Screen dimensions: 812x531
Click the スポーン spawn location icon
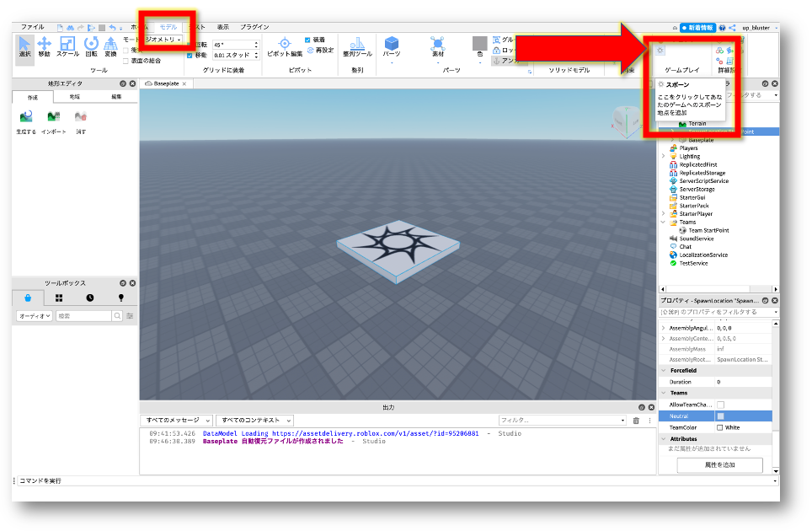pos(660,51)
